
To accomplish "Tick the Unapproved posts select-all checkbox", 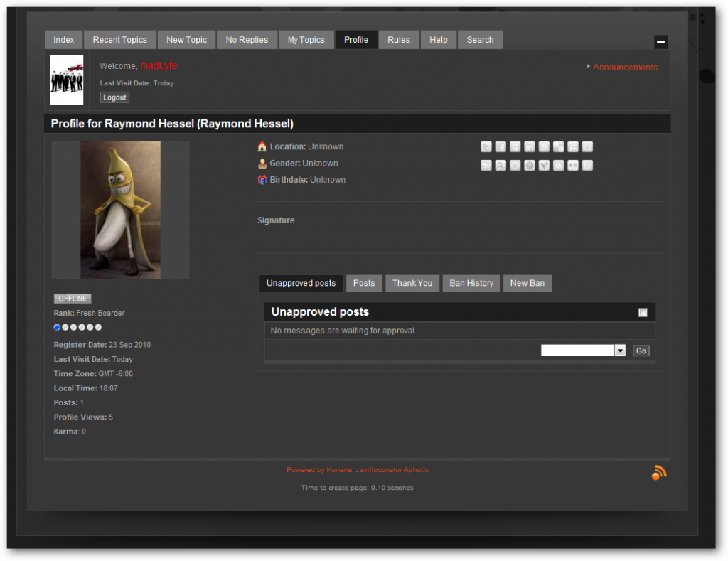I will pos(643,312).
